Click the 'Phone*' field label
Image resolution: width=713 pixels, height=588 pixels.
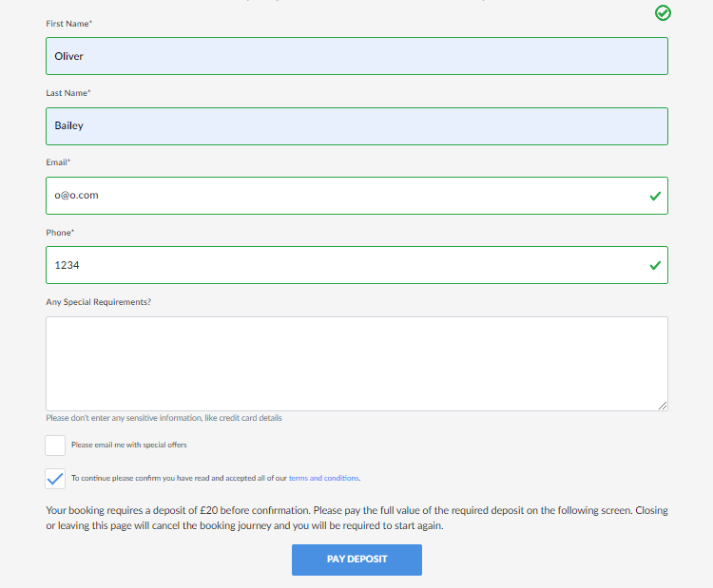(60, 233)
